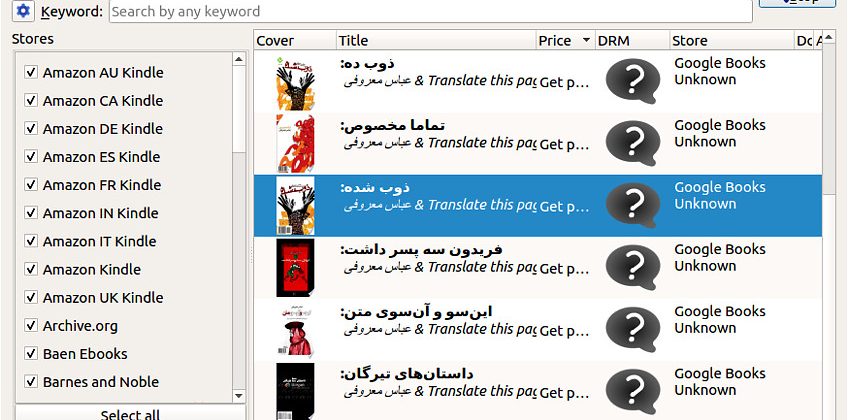Click the 'Stores' panel heading
This screenshot has height=420, width=848.
[x=33, y=39]
